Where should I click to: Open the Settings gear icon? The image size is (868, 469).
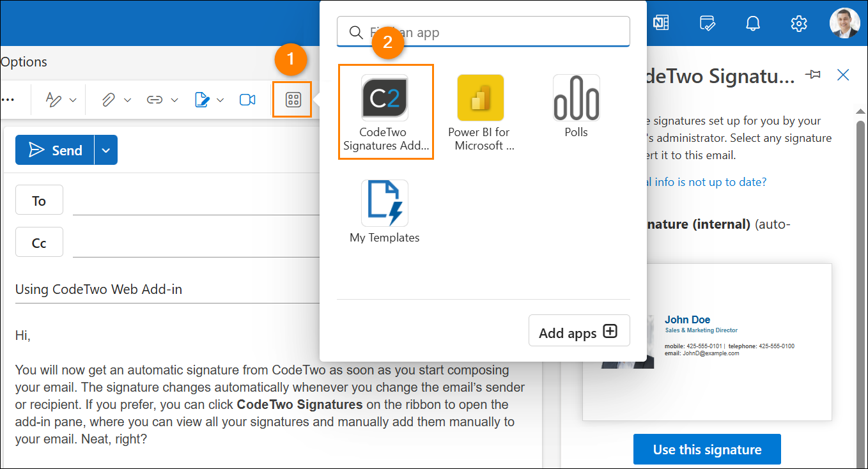pyautogui.click(x=799, y=24)
